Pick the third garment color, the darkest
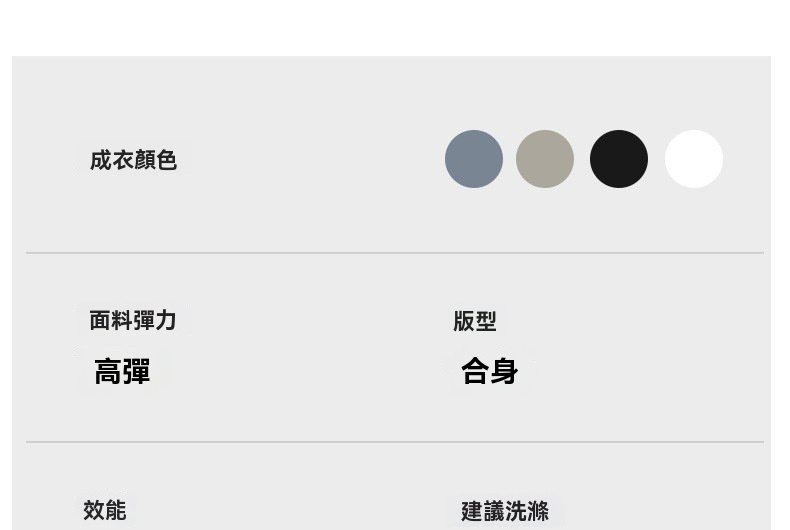The height and width of the screenshot is (530, 790). point(619,159)
